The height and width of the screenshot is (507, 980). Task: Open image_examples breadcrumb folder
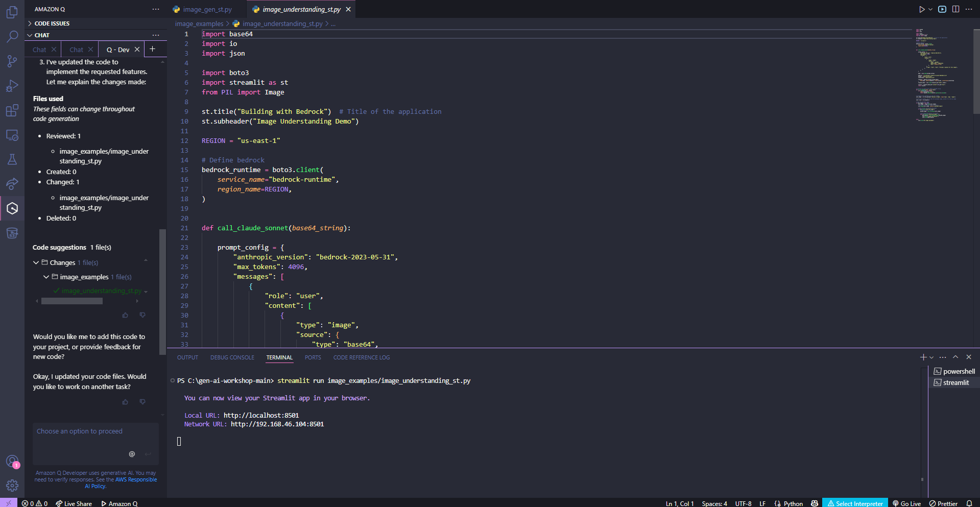point(199,24)
